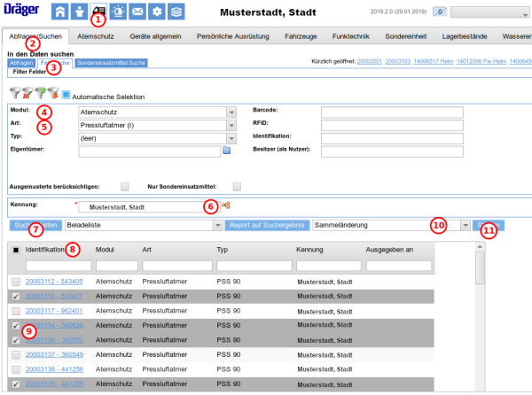Enable Ausgemusterte berücksichtigen checkbox

tap(124, 186)
